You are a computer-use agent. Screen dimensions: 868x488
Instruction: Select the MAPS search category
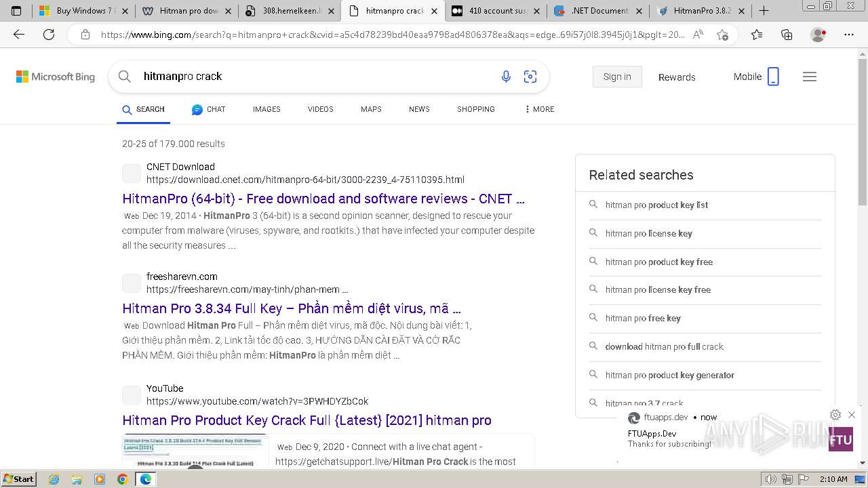pyautogui.click(x=371, y=109)
